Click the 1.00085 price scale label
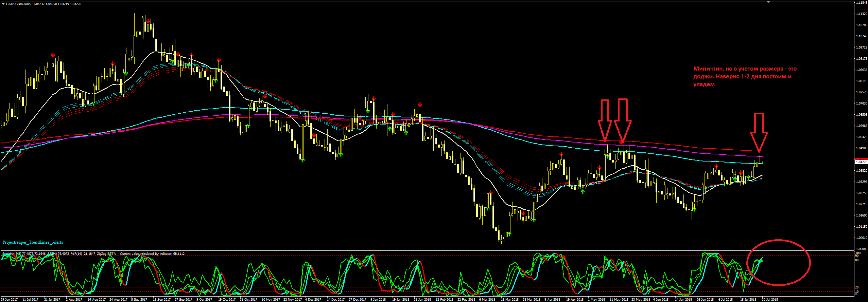The width and height of the screenshot is (868, 302). tap(861, 249)
